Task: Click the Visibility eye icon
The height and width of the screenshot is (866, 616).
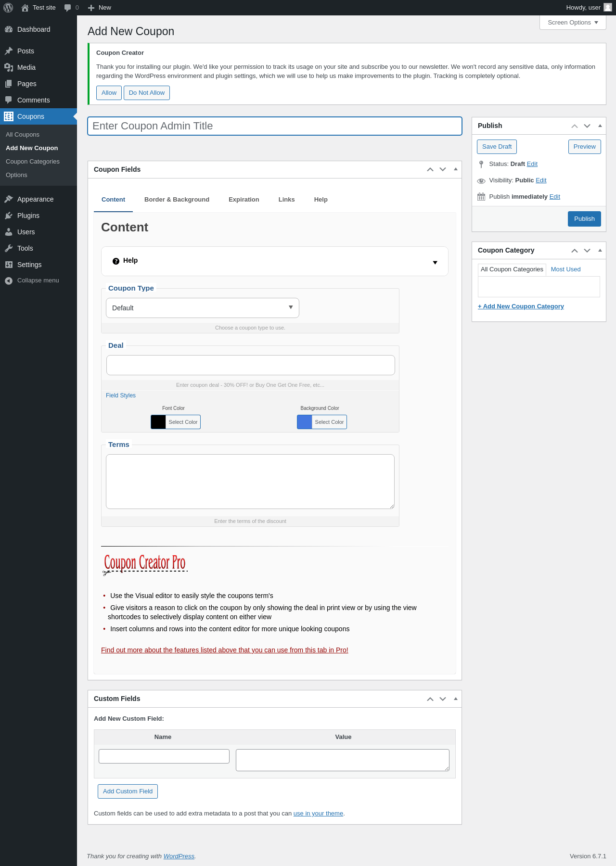Action: (x=481, y=180)
